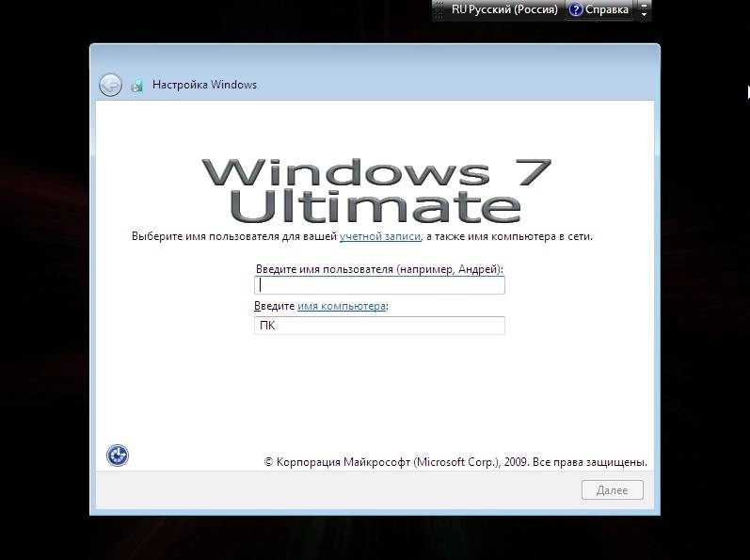Open the Справка help button
Image resolution: width=750 pixels, height=560 pixels.
[599, 9]
